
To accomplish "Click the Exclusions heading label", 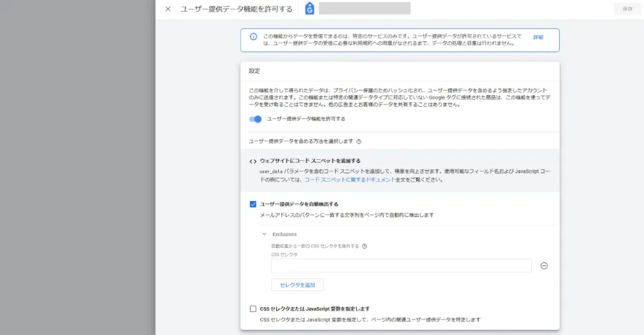I will point(284,235).
